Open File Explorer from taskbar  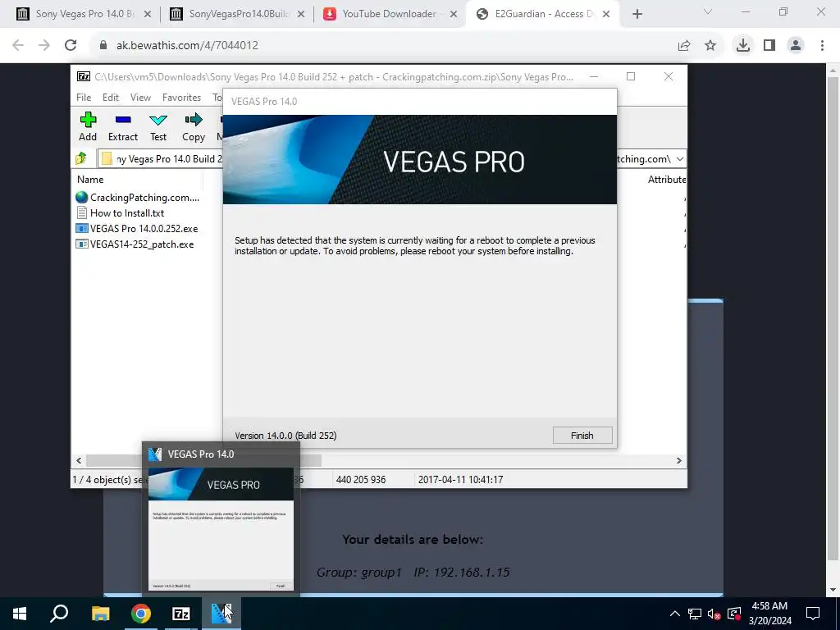[x=100, y=614]
